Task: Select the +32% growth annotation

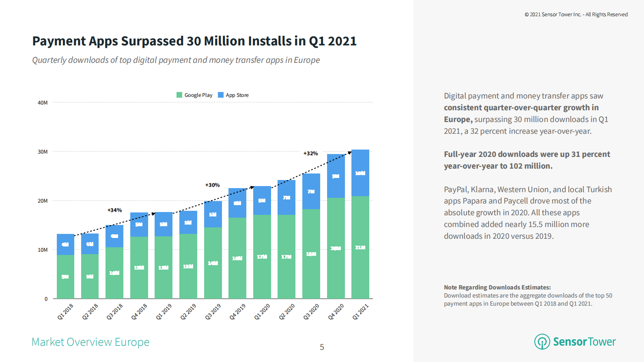Action: coord(310,153)
